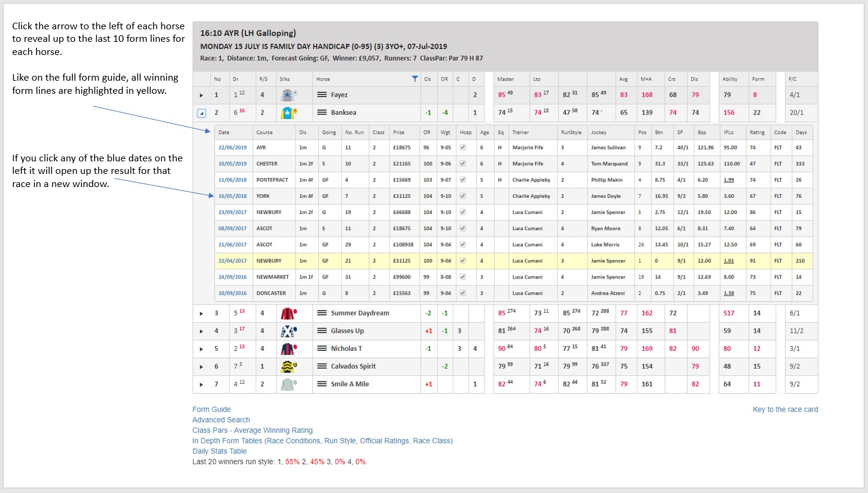Click the jockey name Ryan Moore
This screenshot has height=493, width=868.
pyautogui.click(x=605, y=228)
